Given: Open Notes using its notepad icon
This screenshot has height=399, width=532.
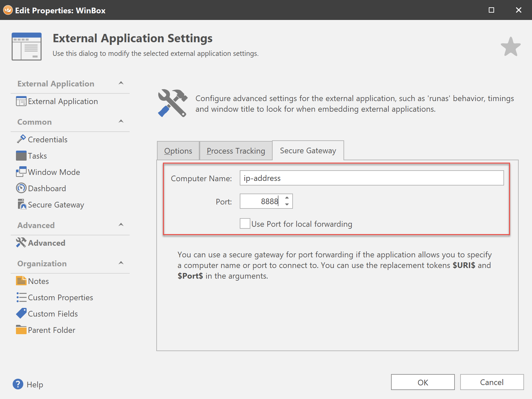Looking at the screenshot, I should point(21,281).
